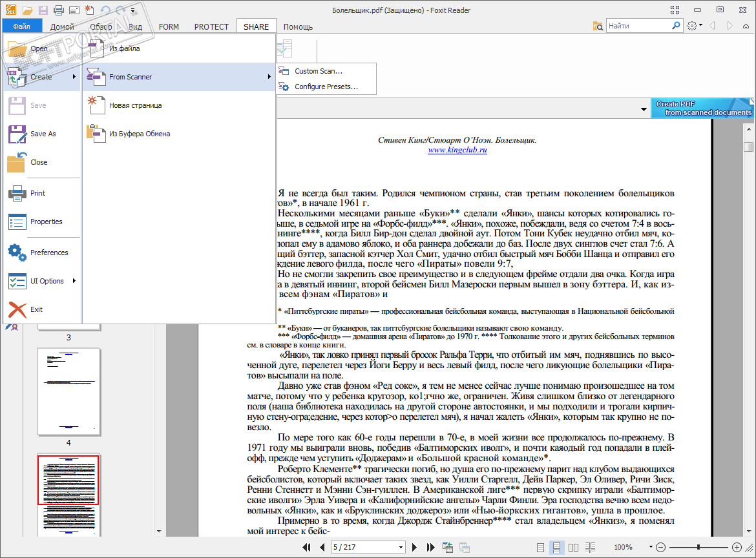Select the page 5 thumbnail with red frame
This screenshot has width=756, height=558.
tap(69, 495)
